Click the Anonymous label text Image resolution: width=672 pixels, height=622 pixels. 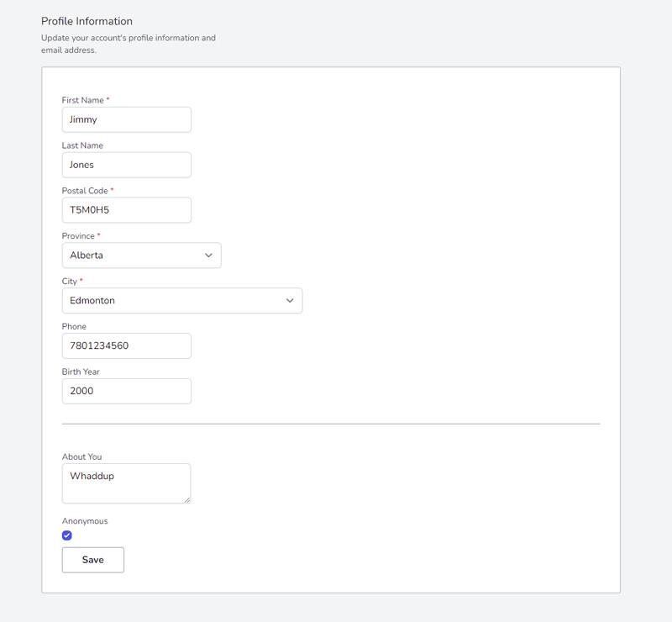click(x=85, y=521)
